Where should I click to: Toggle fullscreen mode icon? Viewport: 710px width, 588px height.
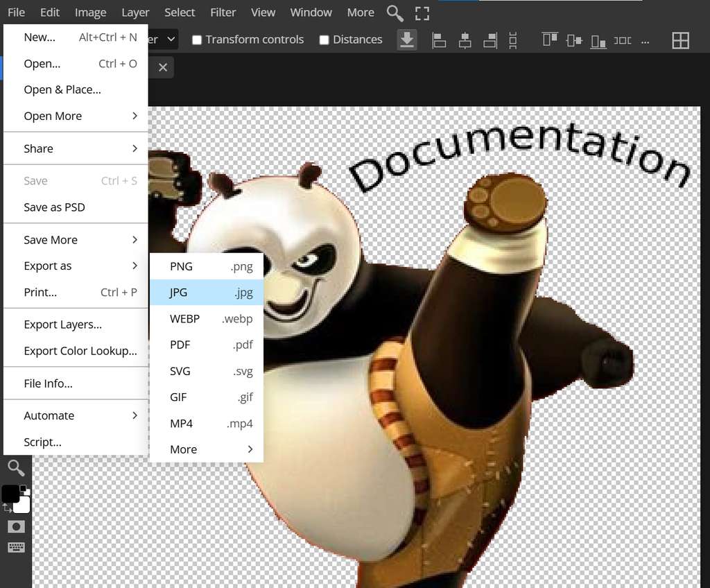click(422, 13)
